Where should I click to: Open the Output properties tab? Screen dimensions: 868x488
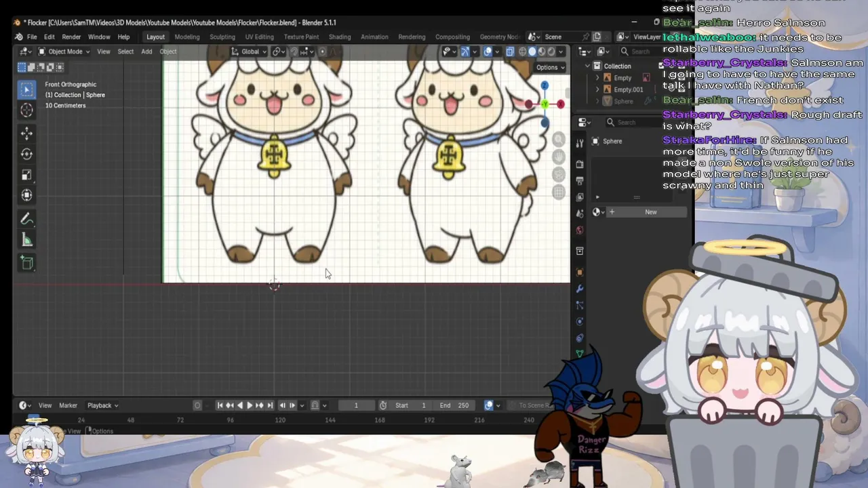(x=580, y=180)
